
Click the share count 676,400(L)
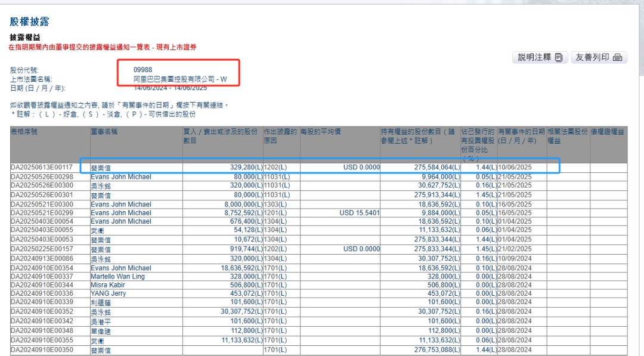pyautogui.click(x=246, y=221)
